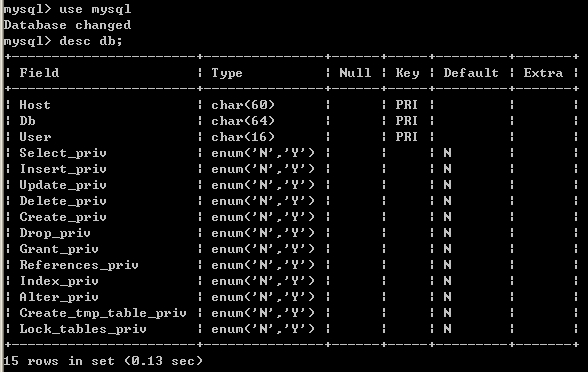This screenshot has height=372, width=588.
Task: Click the References_priv field name
Action: (79, 265)
